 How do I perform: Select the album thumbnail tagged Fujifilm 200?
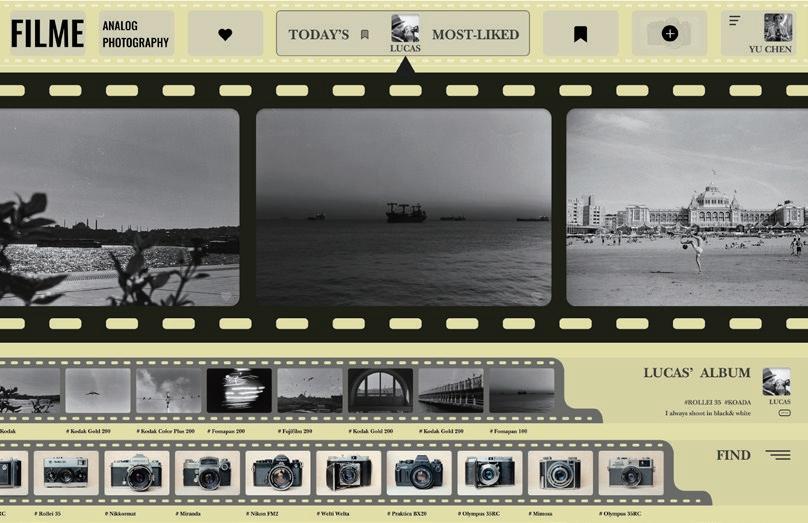coord(310,390)
